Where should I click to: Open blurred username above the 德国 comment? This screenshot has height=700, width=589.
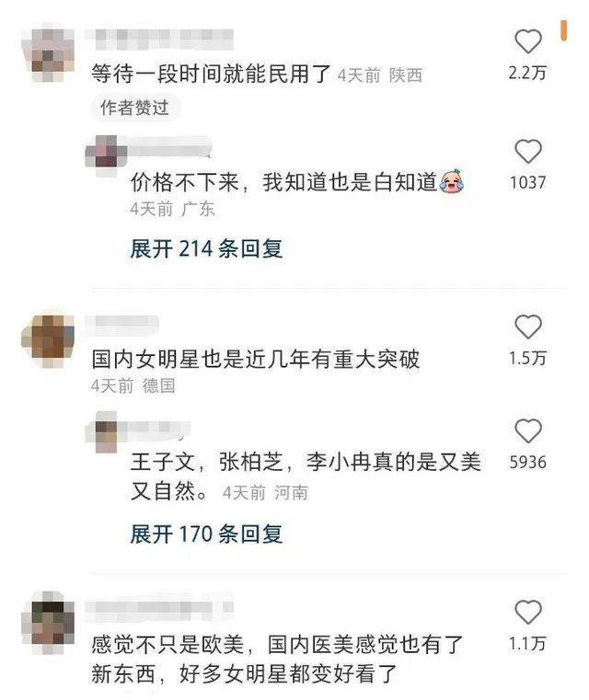(122, 323)
